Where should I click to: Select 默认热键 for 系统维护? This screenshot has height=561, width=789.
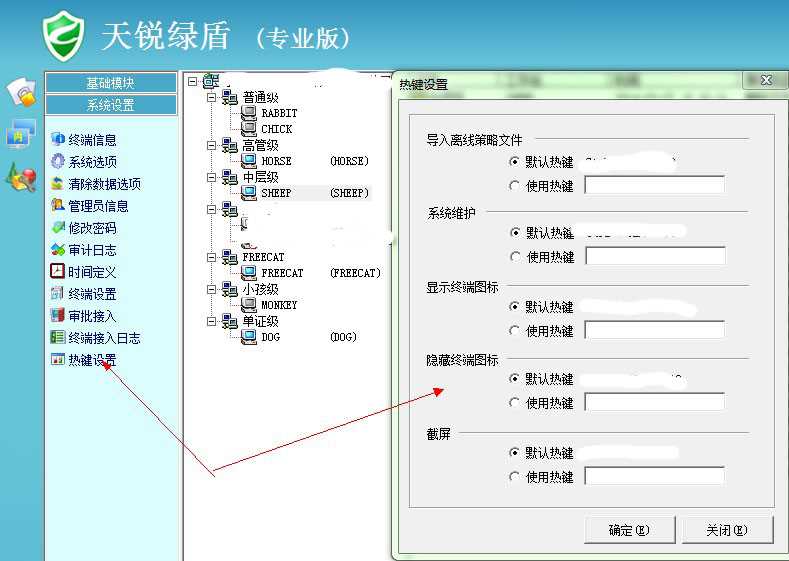(515, 232)
